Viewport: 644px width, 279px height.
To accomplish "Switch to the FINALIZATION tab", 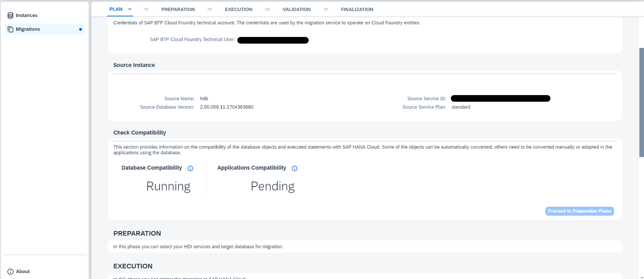I will (x=357, y=10).
